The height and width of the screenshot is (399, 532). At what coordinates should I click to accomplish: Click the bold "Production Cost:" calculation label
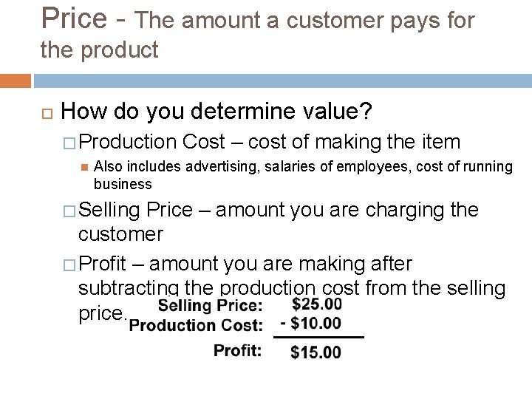click(196, 325)
